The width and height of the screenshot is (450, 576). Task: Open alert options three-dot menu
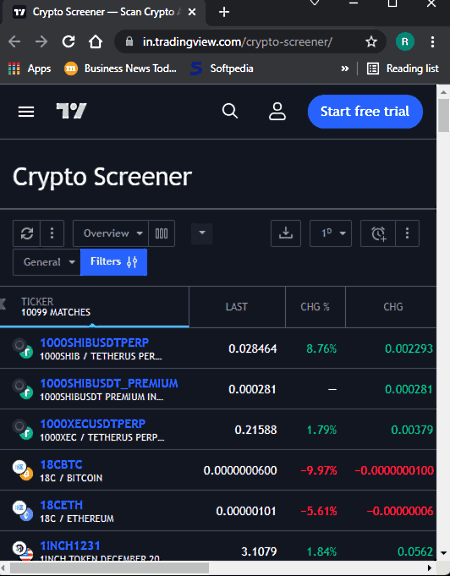point(407,233)
